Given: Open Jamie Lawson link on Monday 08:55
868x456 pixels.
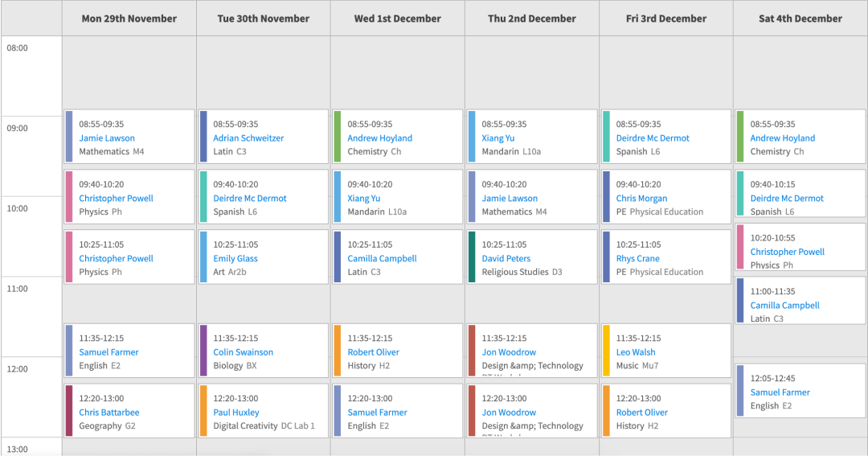Looking at the screenshot, I should [107, 138].
